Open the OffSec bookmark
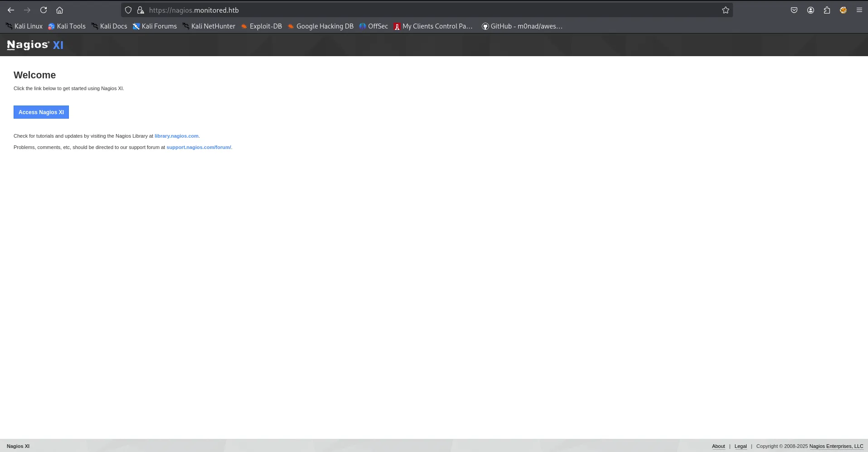 point(373,26)
